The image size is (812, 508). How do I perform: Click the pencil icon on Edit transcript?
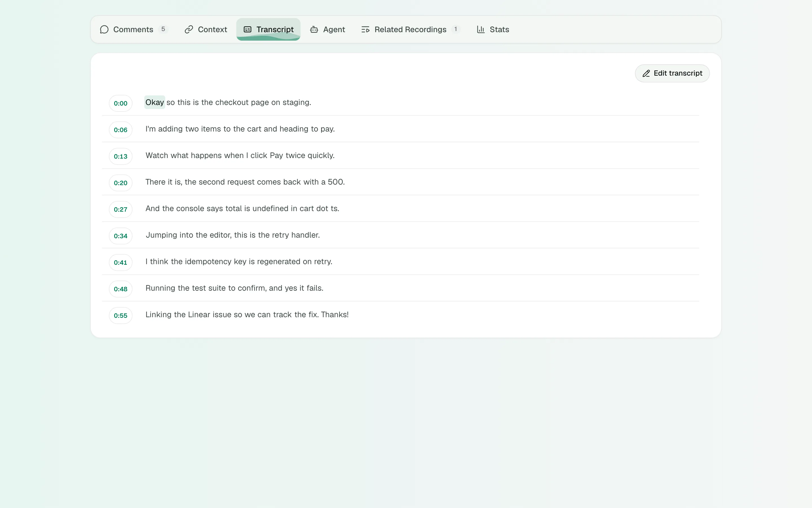pos(646,74)
